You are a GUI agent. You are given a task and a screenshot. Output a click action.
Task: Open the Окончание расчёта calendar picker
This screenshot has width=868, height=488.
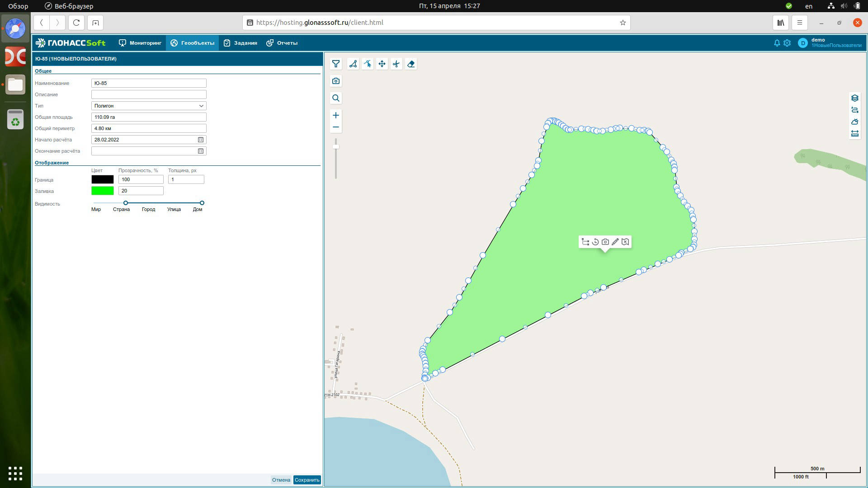(201, 151)
